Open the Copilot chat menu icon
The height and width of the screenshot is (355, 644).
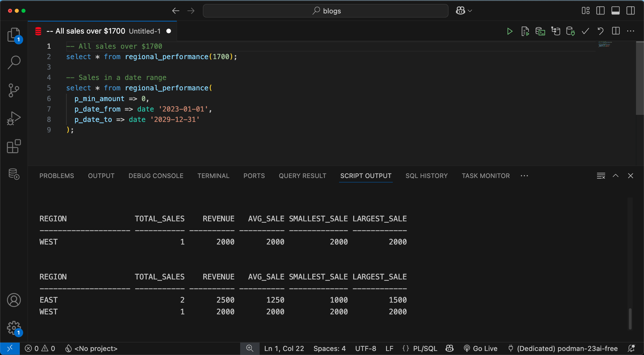pyautogui.click(x=461, y=11)
